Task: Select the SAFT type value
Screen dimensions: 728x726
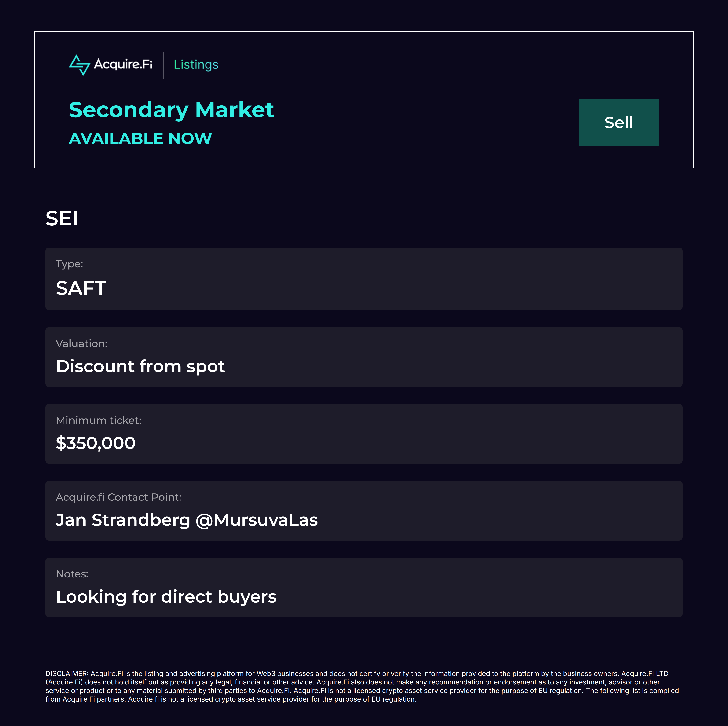Action: tap(81, 288)
